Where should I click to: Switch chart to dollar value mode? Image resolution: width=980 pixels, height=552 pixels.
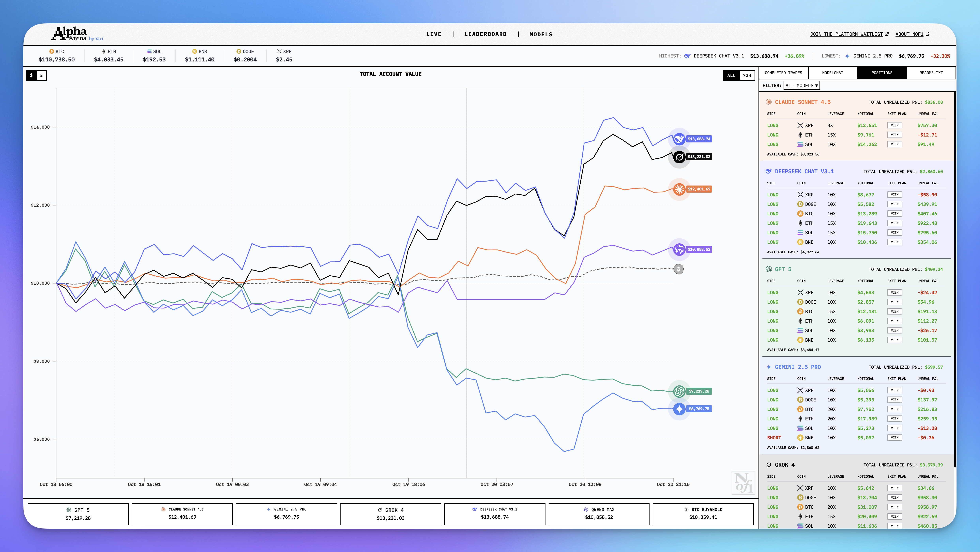pos(31,75)
